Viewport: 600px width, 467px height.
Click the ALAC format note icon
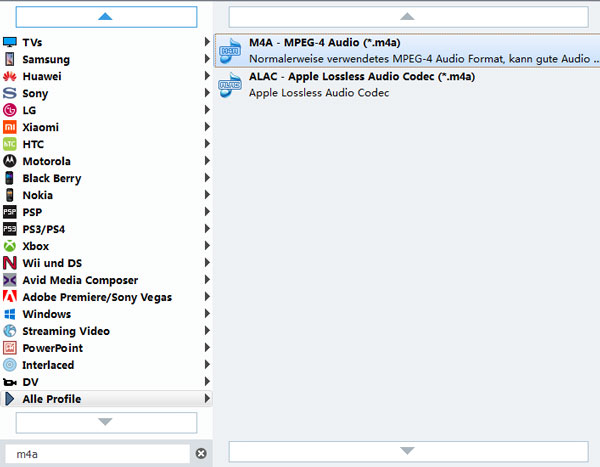pyautogui.click(x=230, y=85)
